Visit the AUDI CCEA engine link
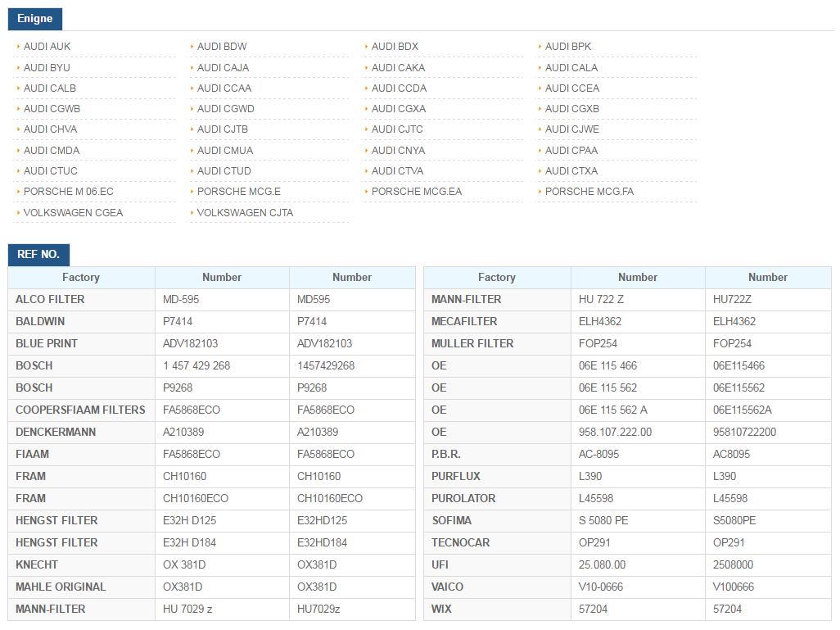Screen dimensions: 840x630 [572, 88]
